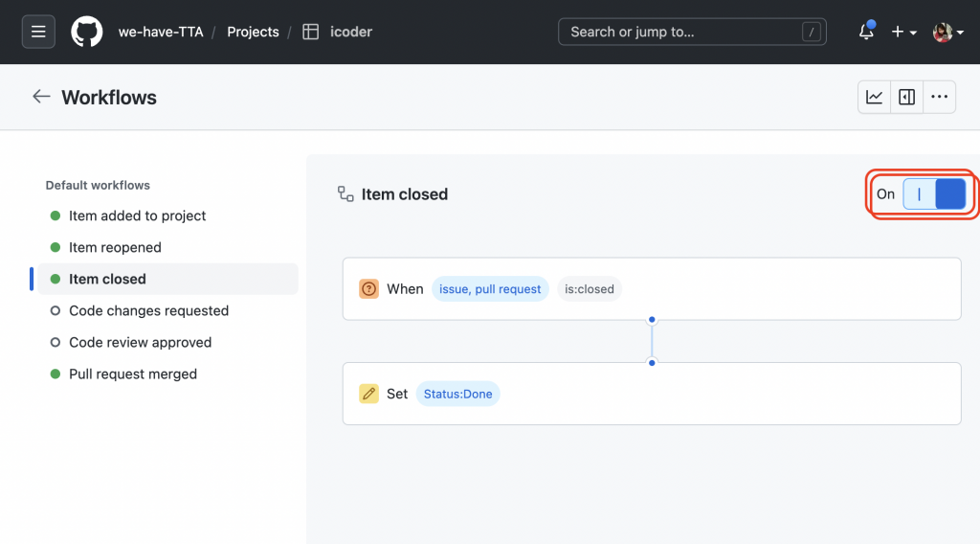
Task: Click the pencil icon next to Set
Action: click(x=368, y=394)
